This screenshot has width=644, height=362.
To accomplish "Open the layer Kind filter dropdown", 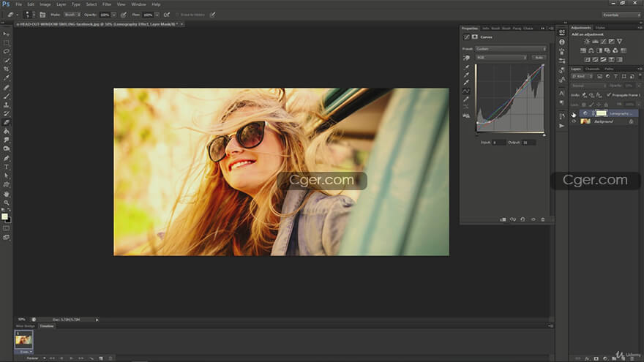I will 583,76.
